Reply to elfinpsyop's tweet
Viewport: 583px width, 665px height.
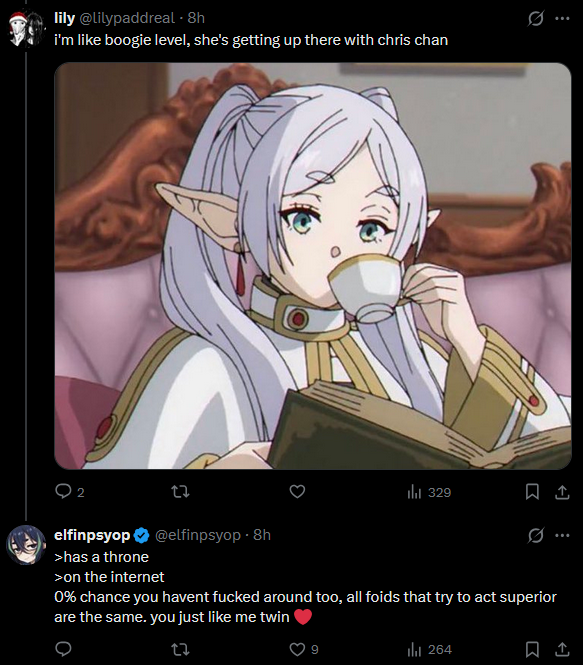coord(64,649)
